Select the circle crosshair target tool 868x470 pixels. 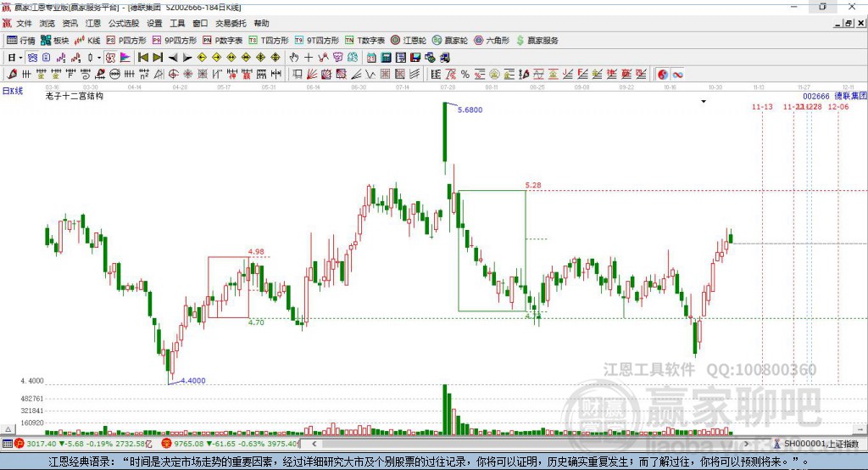173,74
